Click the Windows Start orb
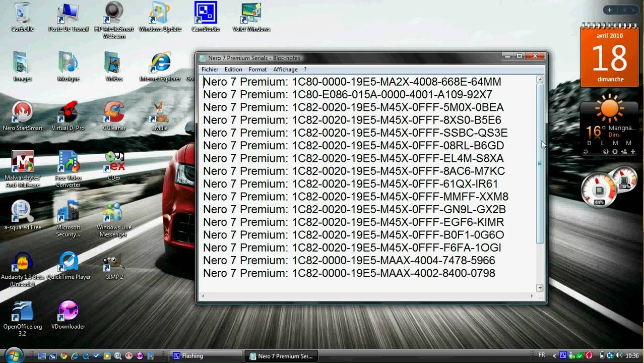The width and height of the screenshot is (644, 363). tap(14, 355)
